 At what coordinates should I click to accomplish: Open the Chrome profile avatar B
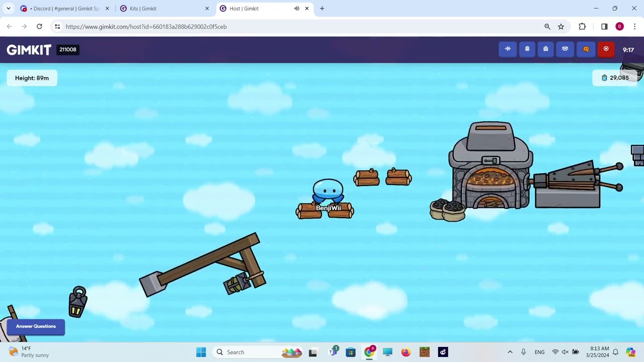tap(619, 27)
